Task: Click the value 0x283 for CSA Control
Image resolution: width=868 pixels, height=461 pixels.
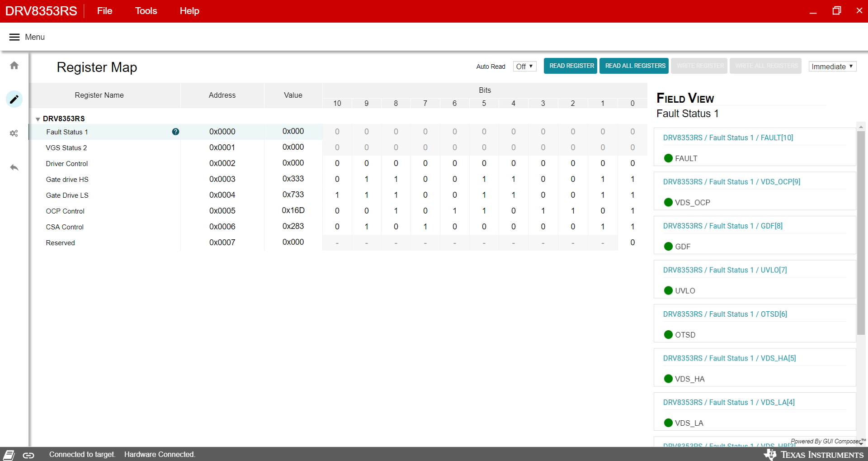Action: (293, 226)
